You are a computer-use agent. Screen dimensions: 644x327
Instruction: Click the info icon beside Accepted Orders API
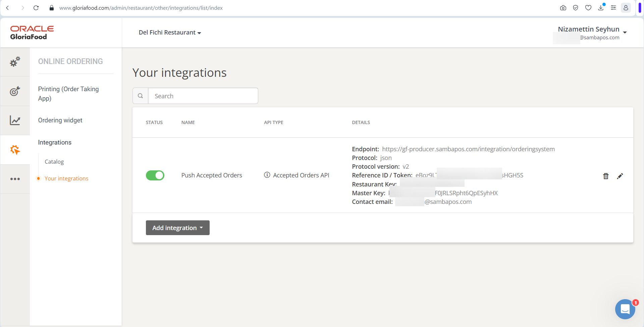coord(267,175)
